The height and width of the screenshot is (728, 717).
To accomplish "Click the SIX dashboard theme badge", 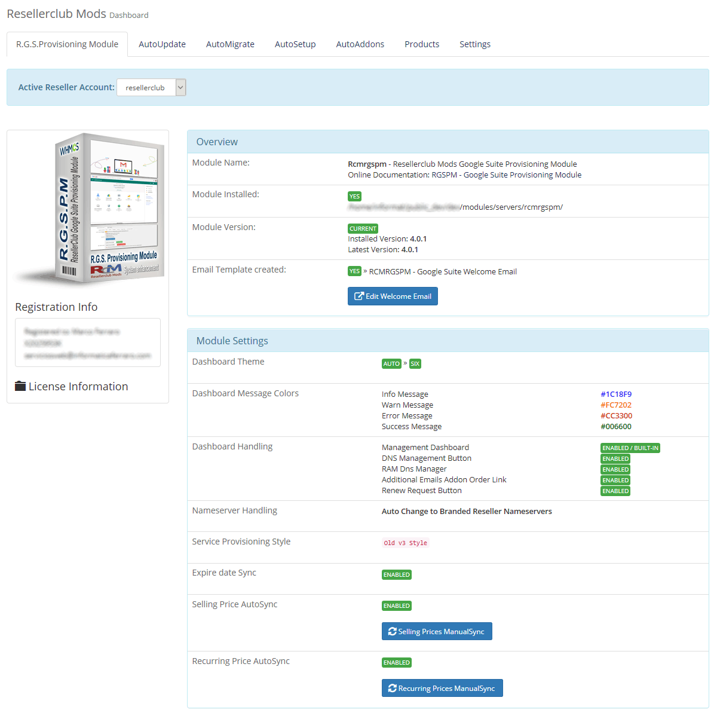I will coord(415,363).
